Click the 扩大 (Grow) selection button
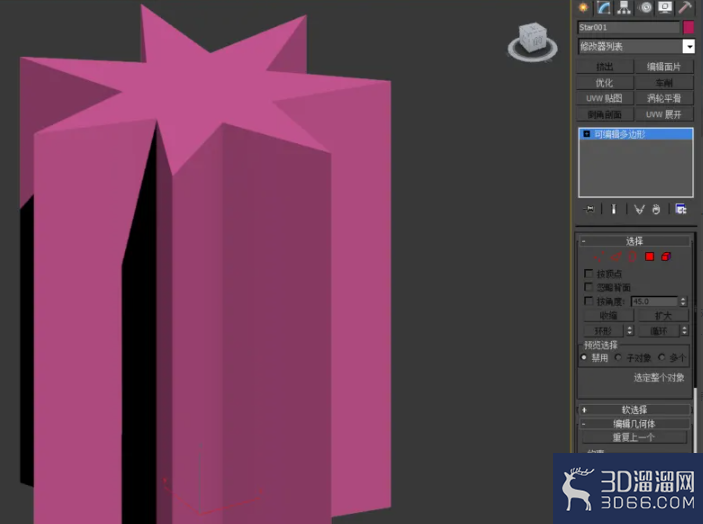 tap(663, 316)
